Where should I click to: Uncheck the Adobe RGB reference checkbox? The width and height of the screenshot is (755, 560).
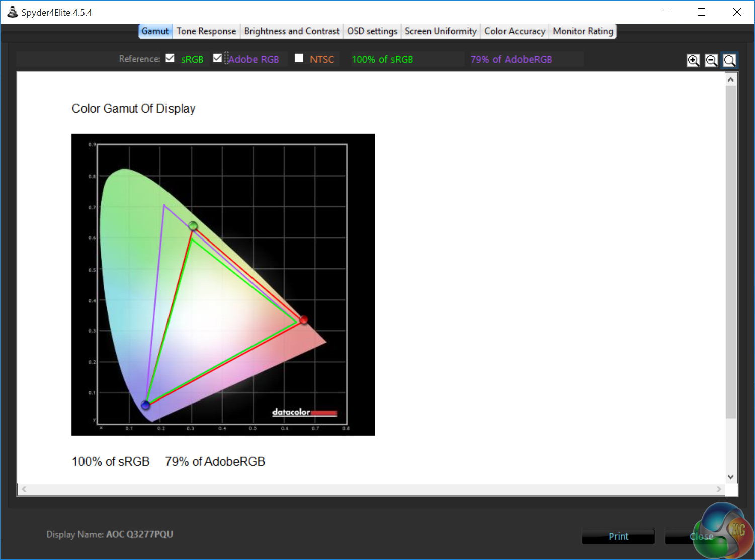pos(217,58)
